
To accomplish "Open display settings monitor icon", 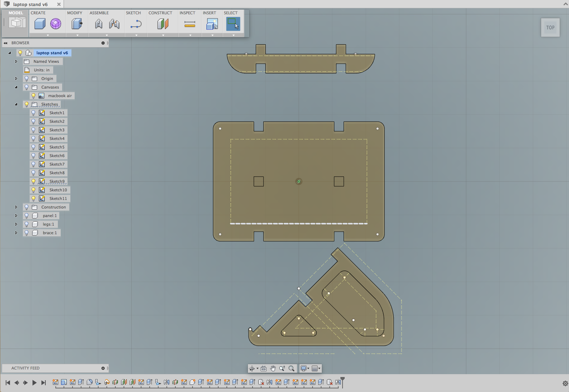I will [x=304, y=368].
